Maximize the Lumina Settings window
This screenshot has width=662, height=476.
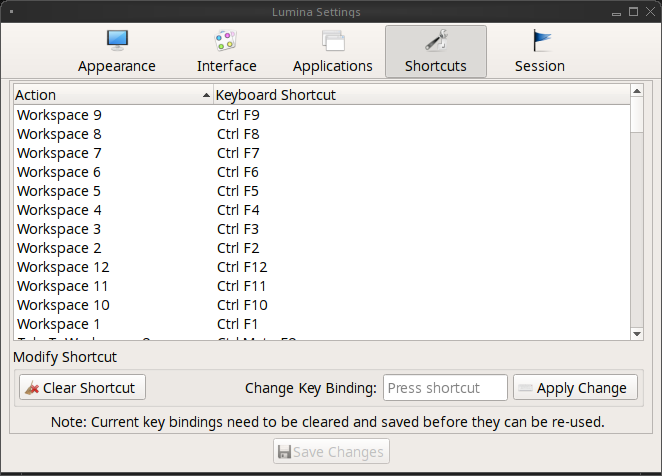633,12
